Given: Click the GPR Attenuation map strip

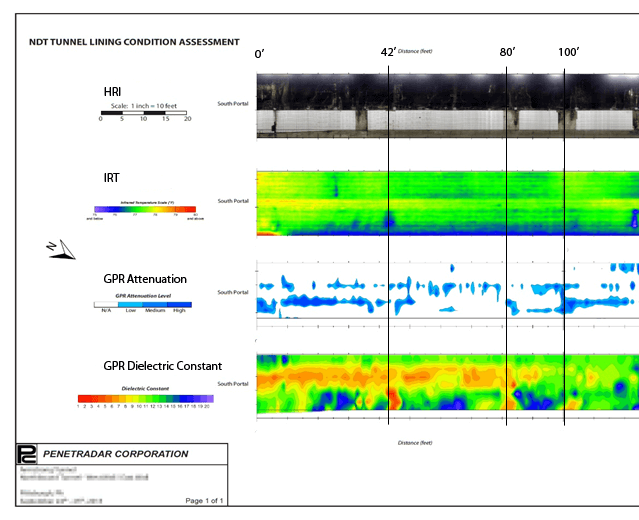Looking at the screenshot, I should (x=447, y=291).
